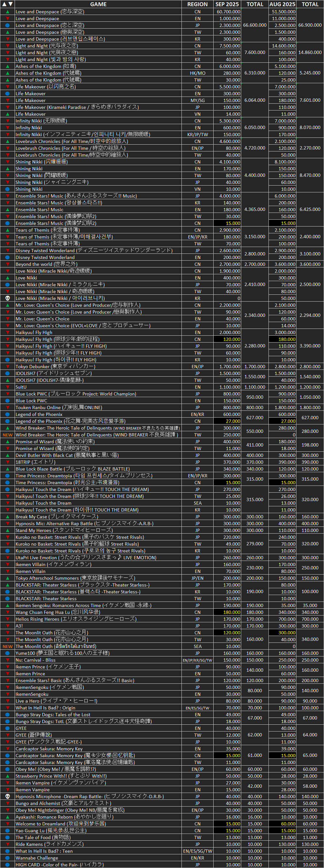Click the NEW badge beside Wind Breaker row
324x868 pixels.
7,435
